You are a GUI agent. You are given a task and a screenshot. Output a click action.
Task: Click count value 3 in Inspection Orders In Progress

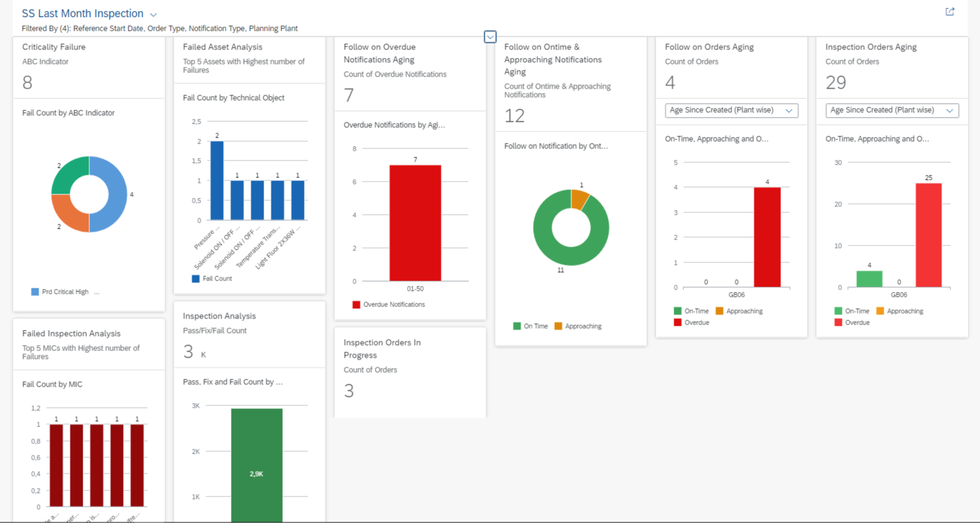click(x=349, y=391)
